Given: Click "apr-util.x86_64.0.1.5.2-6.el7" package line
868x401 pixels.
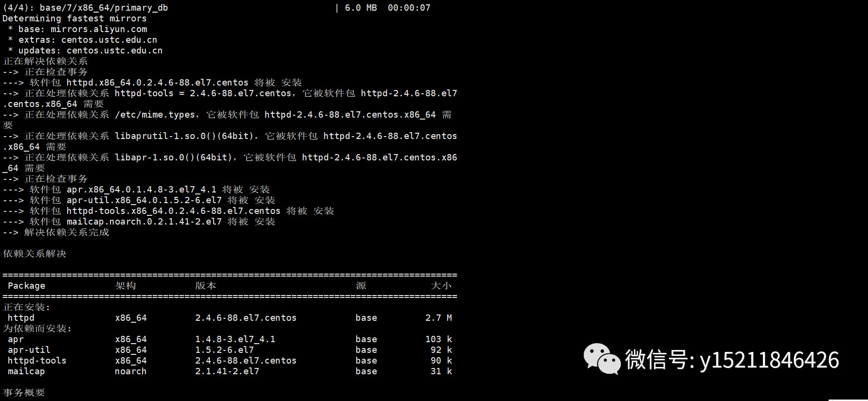Looking at the screenshot, I should 144,200.
